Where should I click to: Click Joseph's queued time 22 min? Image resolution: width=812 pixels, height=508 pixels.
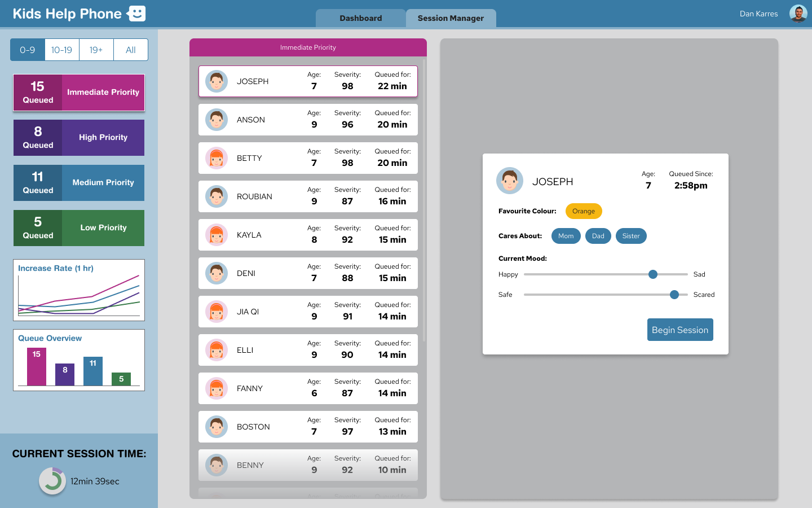pyautogui.click(x=392, y=86)
